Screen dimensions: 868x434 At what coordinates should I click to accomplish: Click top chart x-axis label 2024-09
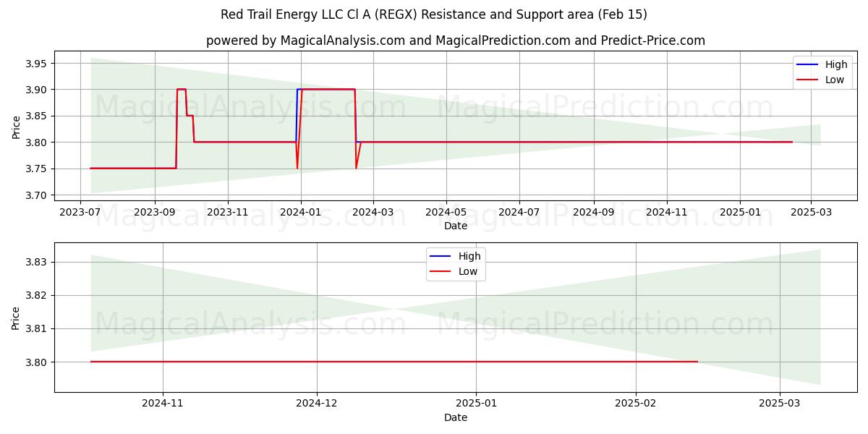(x=593, y=213)
